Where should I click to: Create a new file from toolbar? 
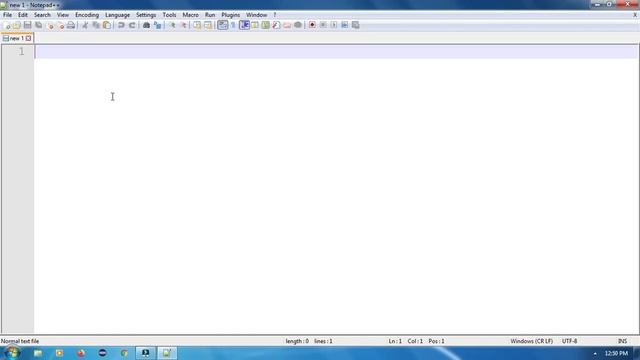coord(7,25)
